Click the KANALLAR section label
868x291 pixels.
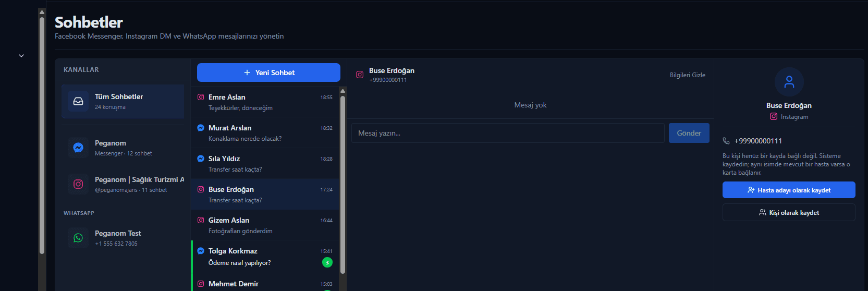81,69
